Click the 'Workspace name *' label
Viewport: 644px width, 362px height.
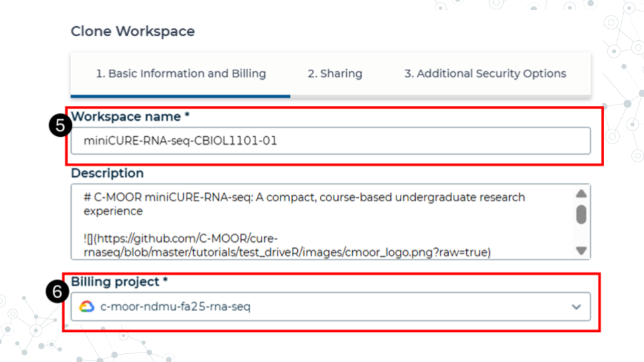click(x=130, y=117)
